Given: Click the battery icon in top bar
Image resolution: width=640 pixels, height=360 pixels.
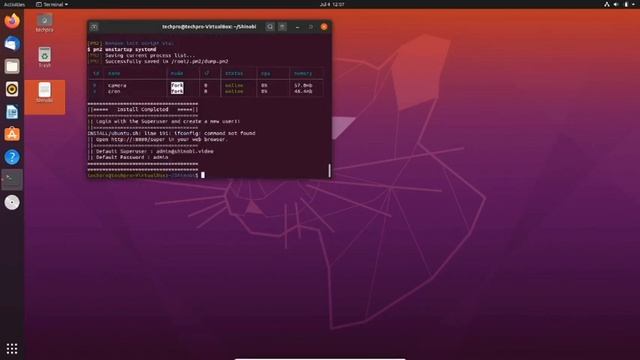Looking at the screenshot, I should (x=626, y=4).
